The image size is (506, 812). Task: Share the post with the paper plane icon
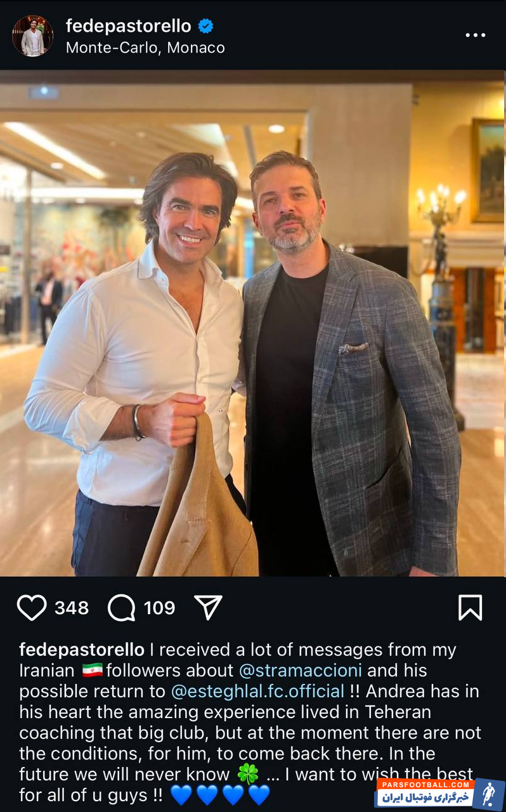click(208, 608)
